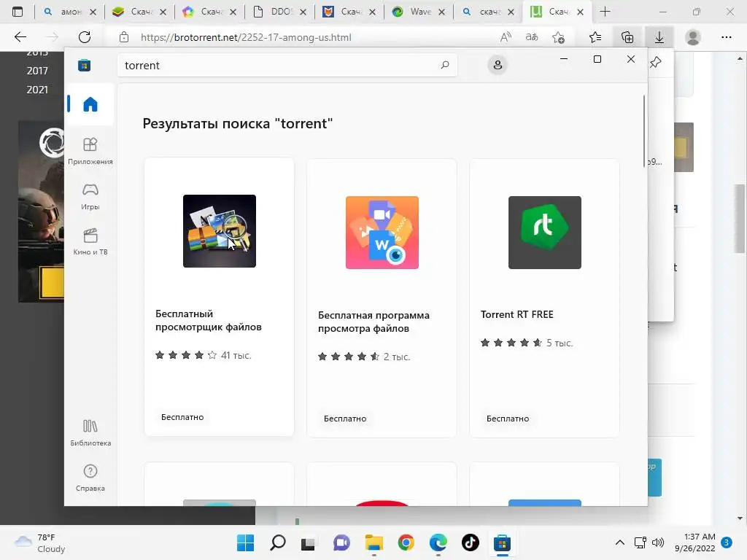This screenshot has width=747, height=560.
Task: Open the weather widget 78°F Cloudy
Action: 40,542
